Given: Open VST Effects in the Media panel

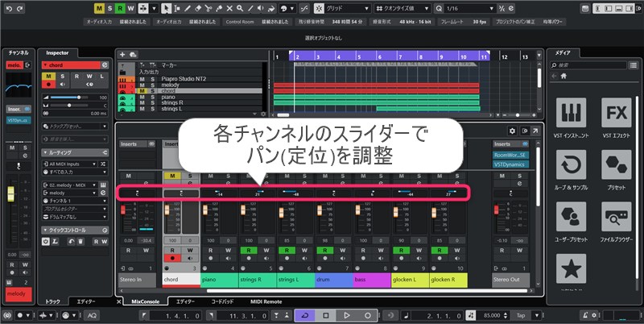Looking at the screenshot, I should point(617,113).
